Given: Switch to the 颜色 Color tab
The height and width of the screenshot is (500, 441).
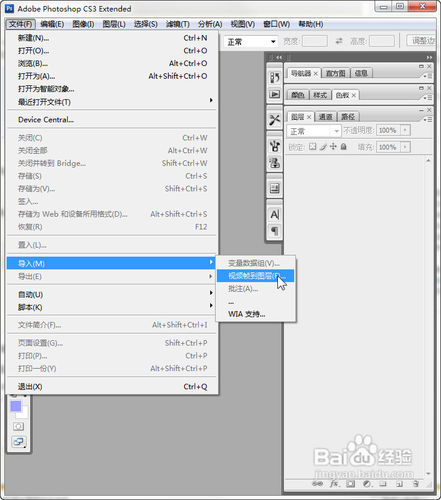Looking at the screenshot, I should click(298, 95).
